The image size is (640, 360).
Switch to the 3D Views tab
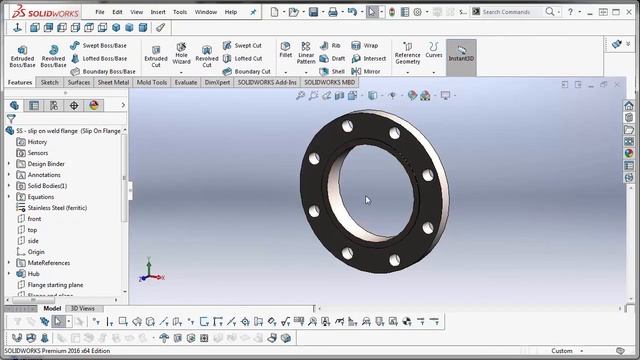click(82, 309)
